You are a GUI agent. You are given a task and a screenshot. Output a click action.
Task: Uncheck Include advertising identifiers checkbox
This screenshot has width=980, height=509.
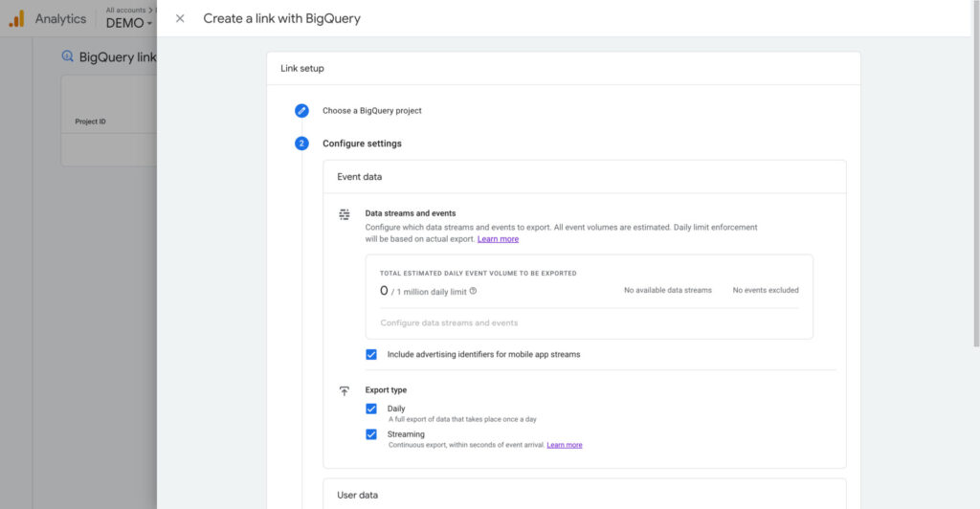(371, 355)
